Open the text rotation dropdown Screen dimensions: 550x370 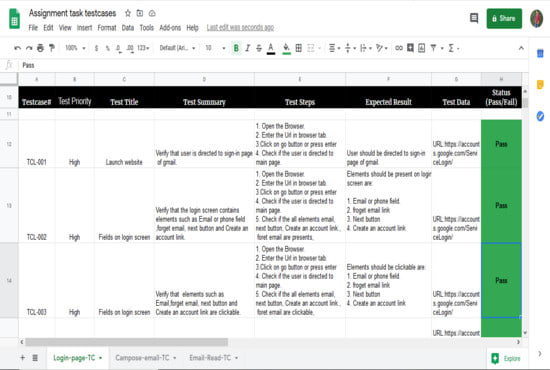tap(381, 48)
